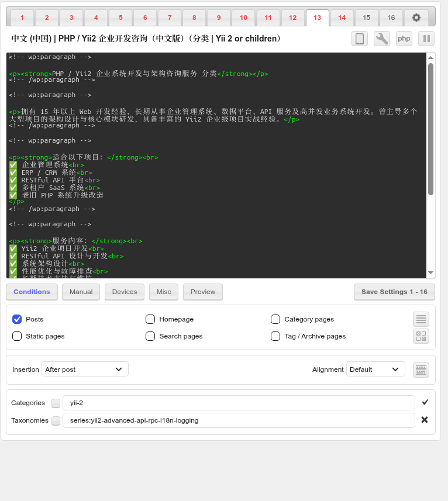Enable the Homepage checkbox
The height and width of the screenshot is (501, 448).
pyautogui.click(x=150, y=319)
